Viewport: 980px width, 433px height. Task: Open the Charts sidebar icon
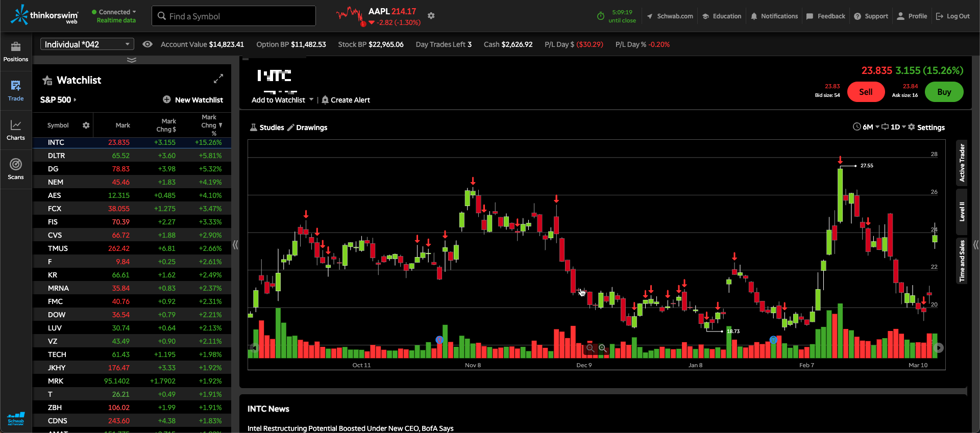16,130
